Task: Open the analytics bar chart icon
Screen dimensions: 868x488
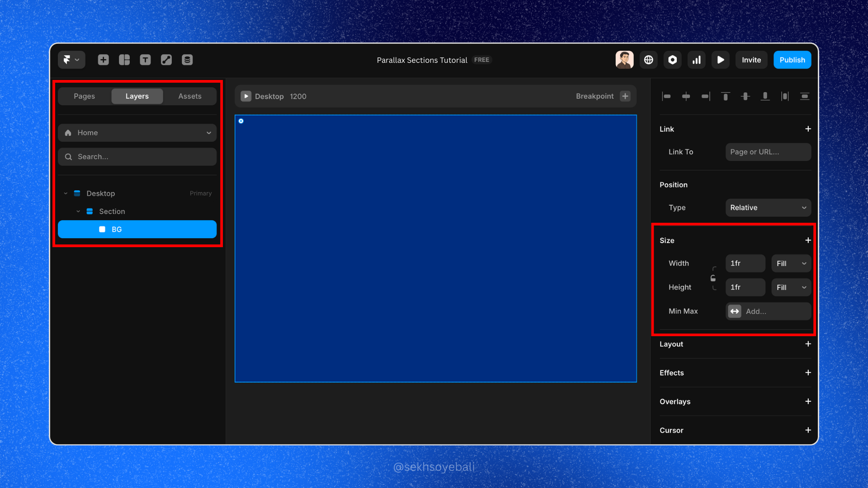Action: click(x=697, y=60)
